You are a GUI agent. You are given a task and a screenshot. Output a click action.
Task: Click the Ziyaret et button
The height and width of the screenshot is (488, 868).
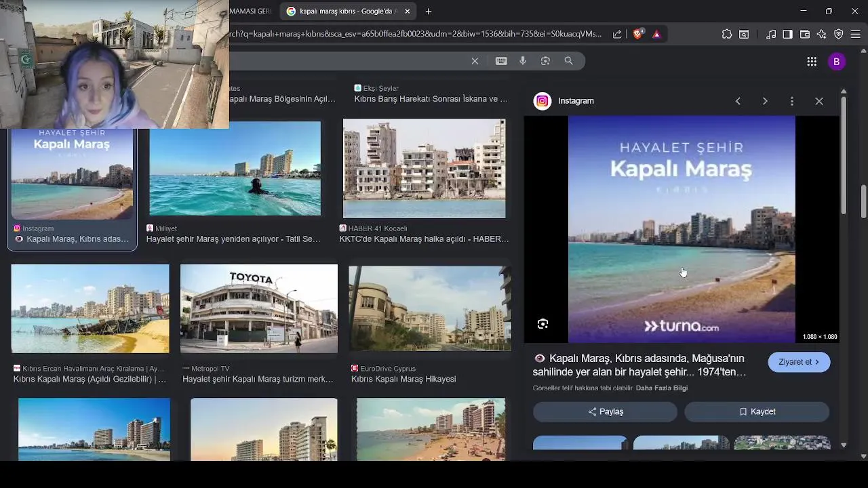(x=799, y=362)
